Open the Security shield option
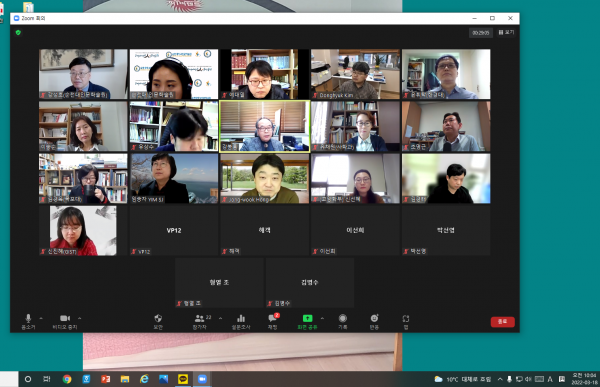Viewport: 600px width, 387px height. click(x=158, y=322)
